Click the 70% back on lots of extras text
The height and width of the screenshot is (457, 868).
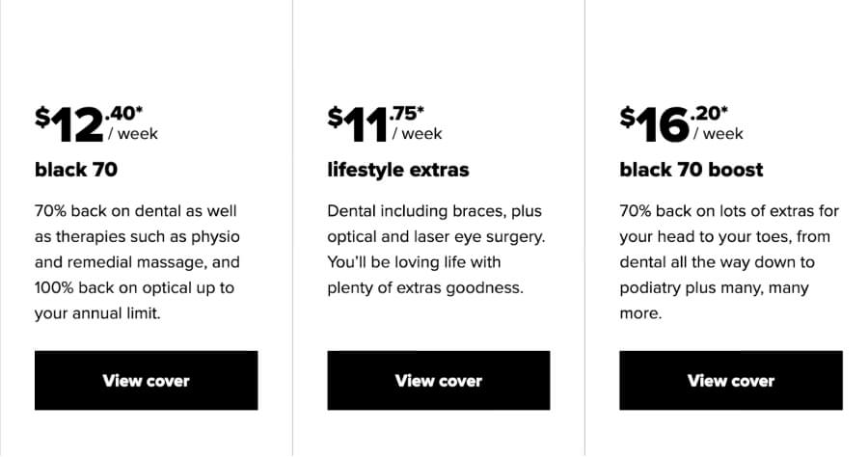730,262
